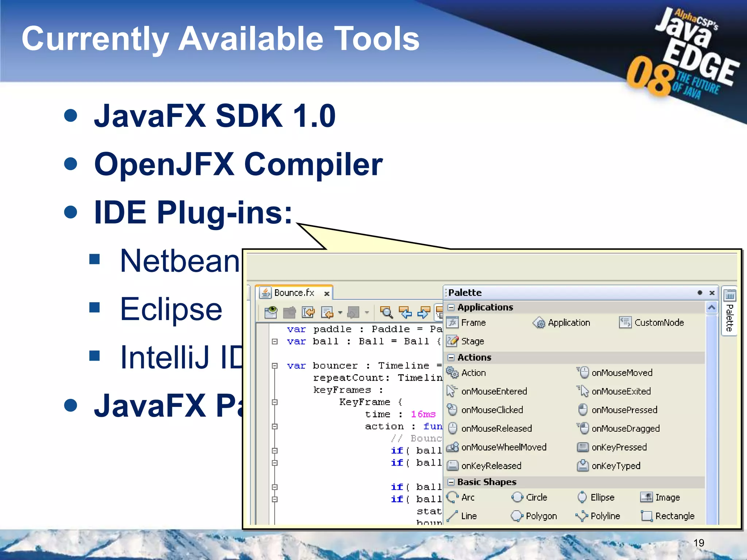Collapse the Actions palette section

tap(451, 357)
